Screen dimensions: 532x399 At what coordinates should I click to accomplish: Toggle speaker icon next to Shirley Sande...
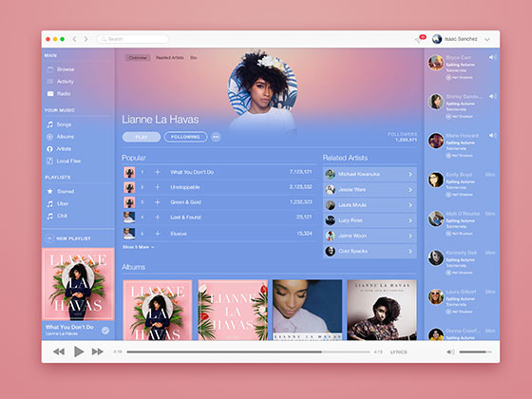(x=493, y=96)
